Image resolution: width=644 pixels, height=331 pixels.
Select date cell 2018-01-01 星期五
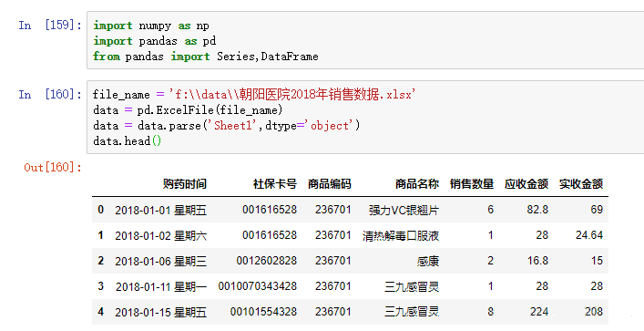coord(160,210)
